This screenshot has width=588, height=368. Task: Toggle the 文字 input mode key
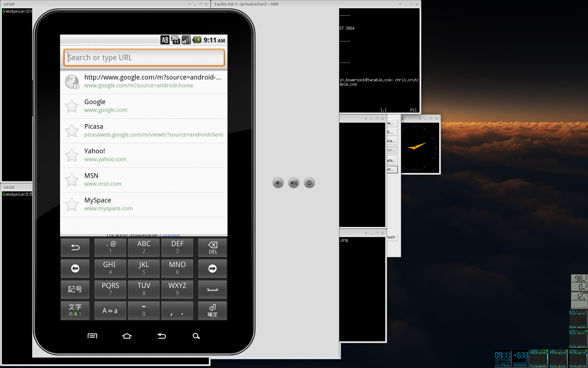tap(75, 311)
